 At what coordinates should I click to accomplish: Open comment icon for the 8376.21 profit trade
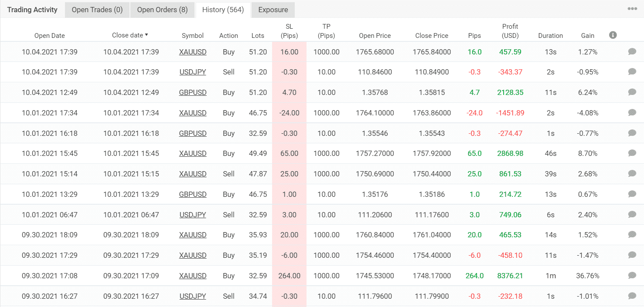coord(632,276)
